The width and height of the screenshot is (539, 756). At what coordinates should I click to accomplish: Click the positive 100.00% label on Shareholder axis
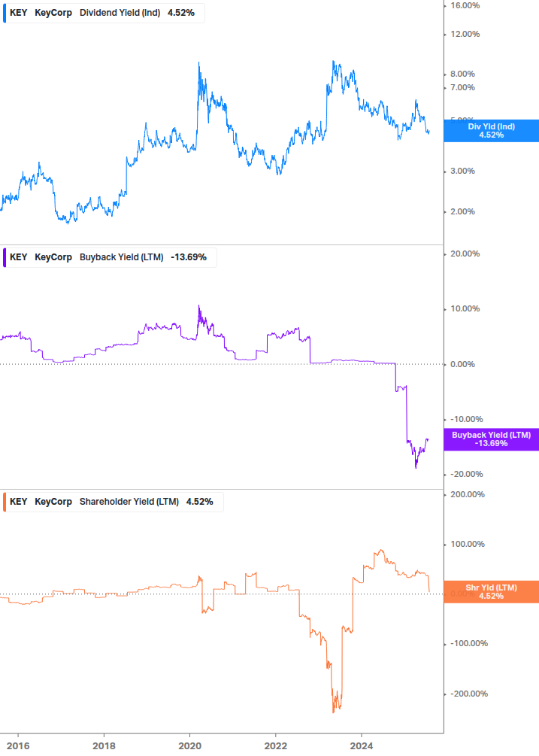[468, 545]
